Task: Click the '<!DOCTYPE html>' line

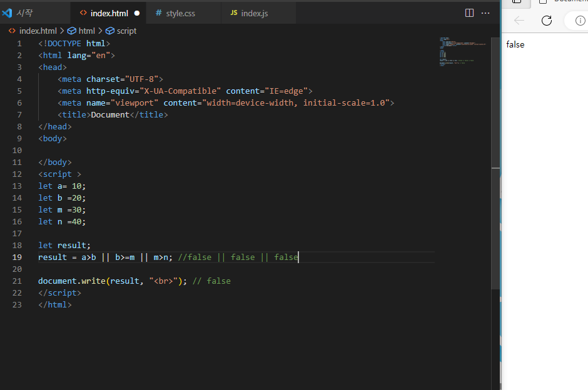Action: [x=74, y=44]
